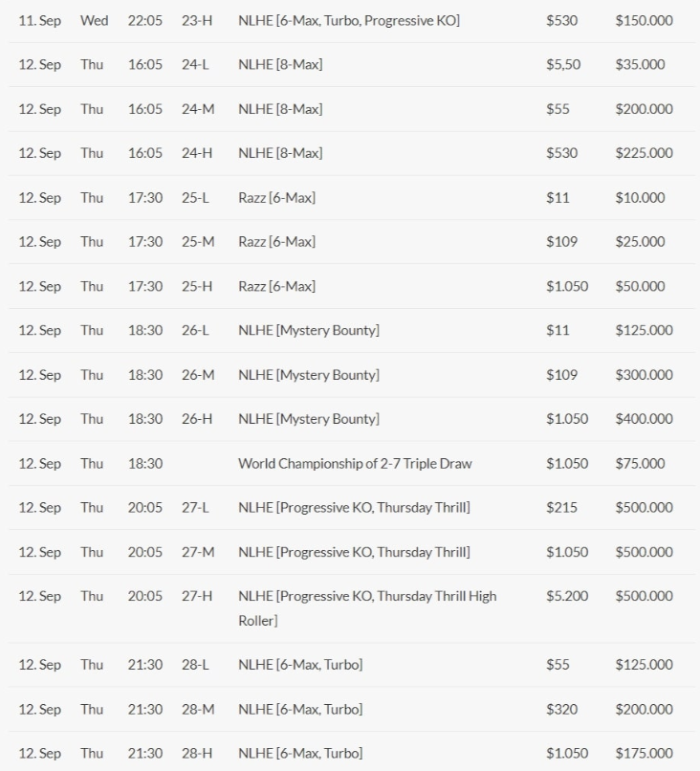Image resolution: width=700 pixels, height=771 pixels.
Task: Select the Thursday Thrill High Roller event name
Action: [x=367, y=607]
